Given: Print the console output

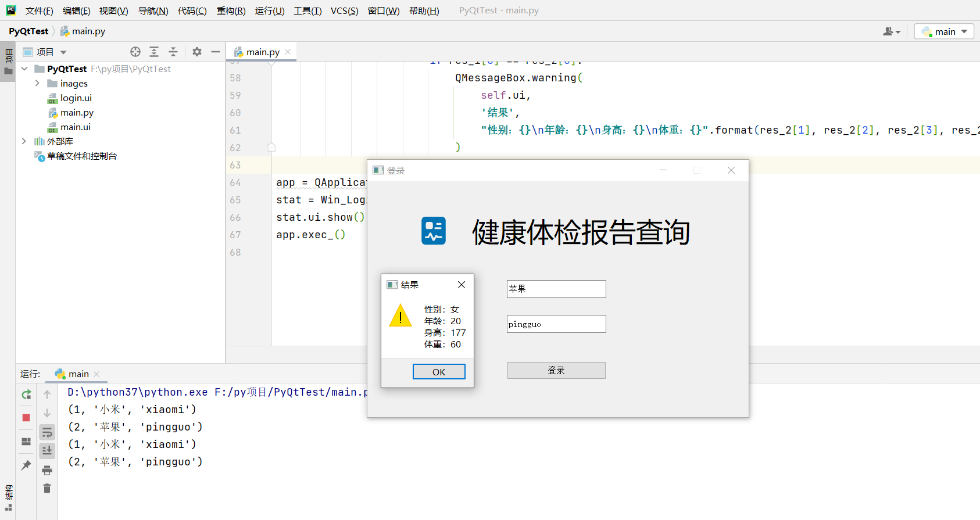Looking at the screenshot, I should point(47,470).
